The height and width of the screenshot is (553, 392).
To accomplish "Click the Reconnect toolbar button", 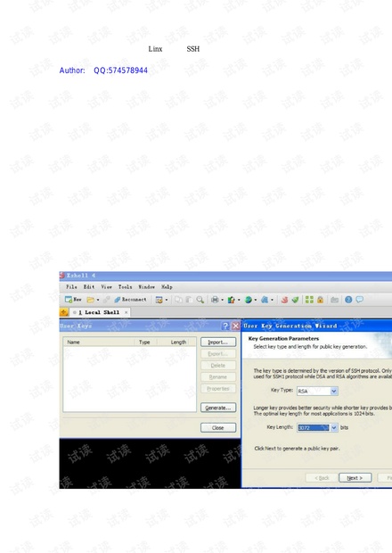I will (x=130, y=300).
